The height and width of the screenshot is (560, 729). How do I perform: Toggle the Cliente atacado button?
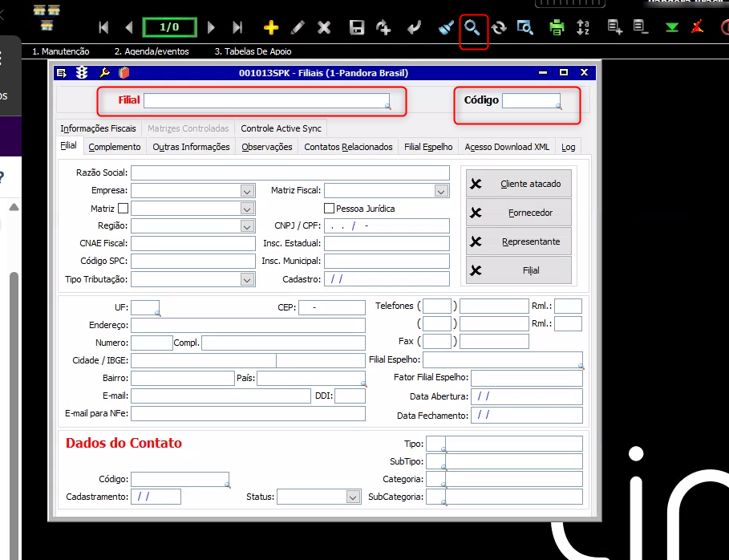click(518, 184)
